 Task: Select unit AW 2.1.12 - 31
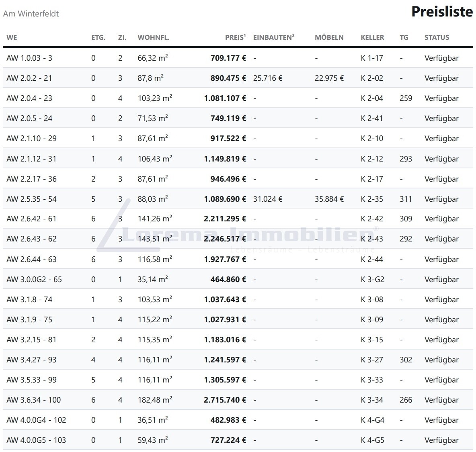coord(32,159)
